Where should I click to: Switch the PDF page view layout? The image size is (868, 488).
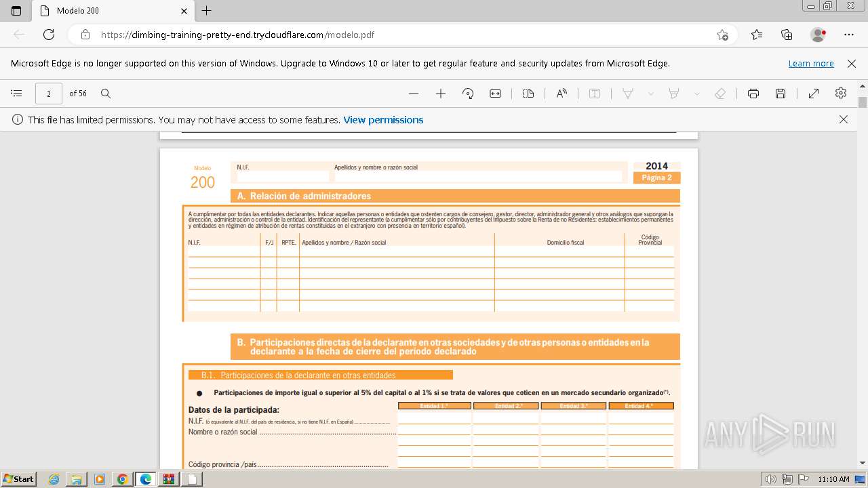point(528,94)
